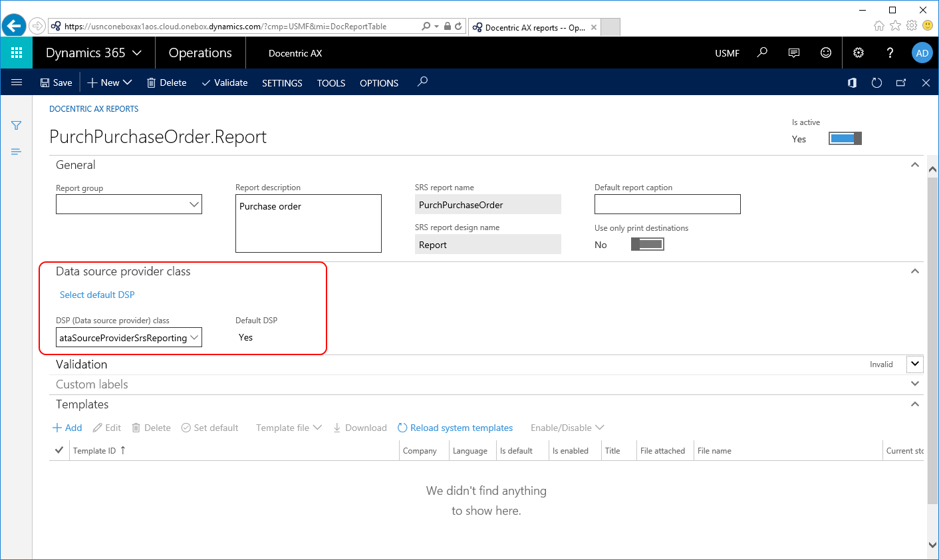This screenshot has width=939, height=560.
Task: Click the Select default DSP link
Action: [x=97, y=295]
